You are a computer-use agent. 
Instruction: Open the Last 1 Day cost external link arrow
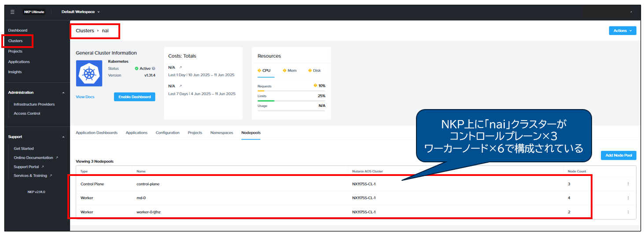coord(180,68)
